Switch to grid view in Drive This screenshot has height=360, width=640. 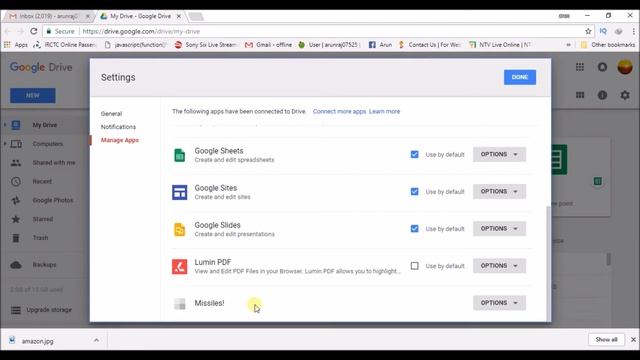pos(580,95)
